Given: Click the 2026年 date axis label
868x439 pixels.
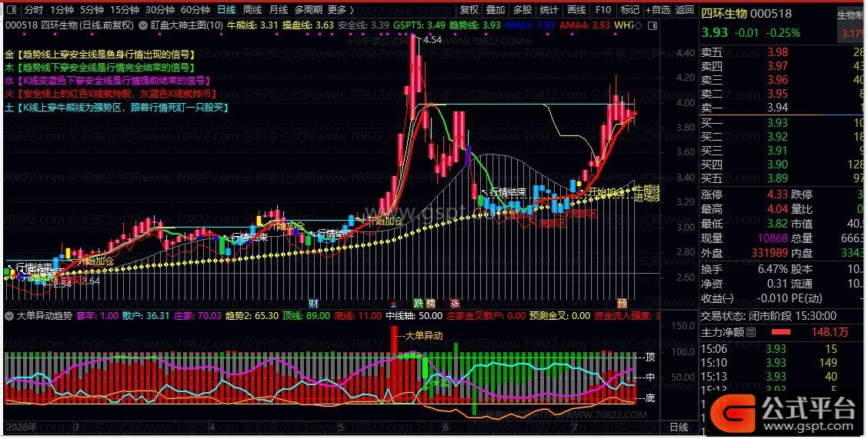Looking at the screenshot, I should (22, 427).
